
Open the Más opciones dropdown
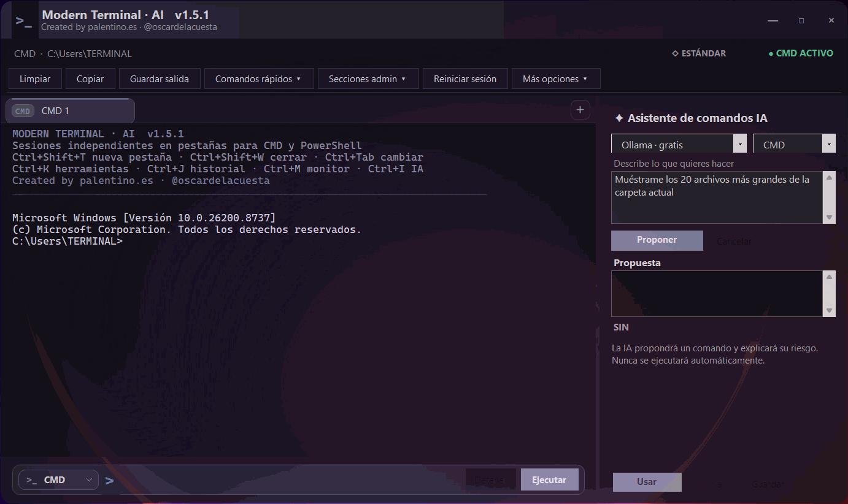556,78
